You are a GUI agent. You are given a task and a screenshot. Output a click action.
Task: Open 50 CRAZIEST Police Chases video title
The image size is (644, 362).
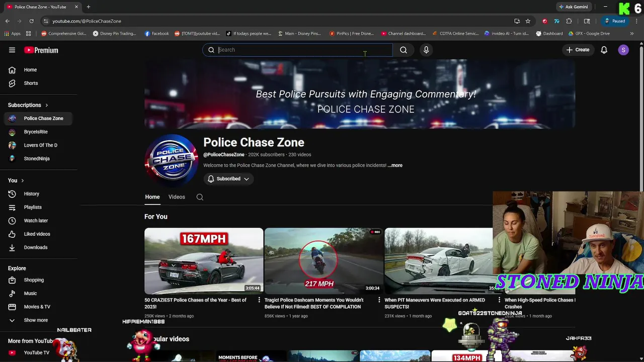[195, 303]
